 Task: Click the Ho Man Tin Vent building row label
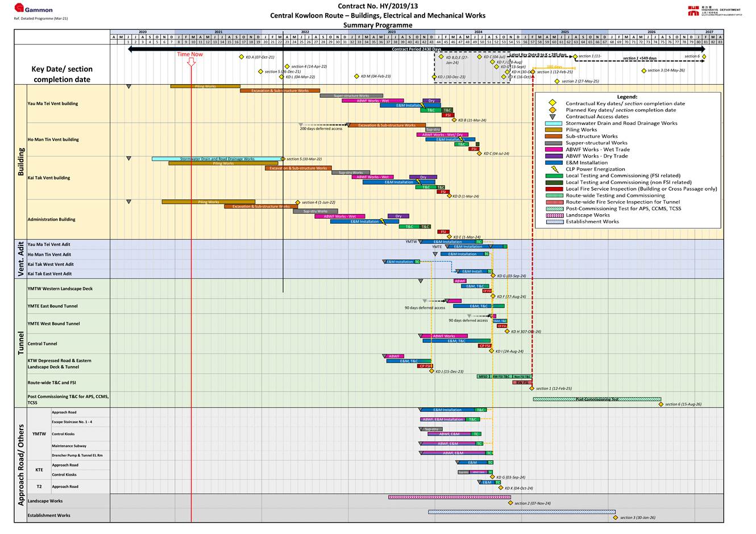click(53, 140)
